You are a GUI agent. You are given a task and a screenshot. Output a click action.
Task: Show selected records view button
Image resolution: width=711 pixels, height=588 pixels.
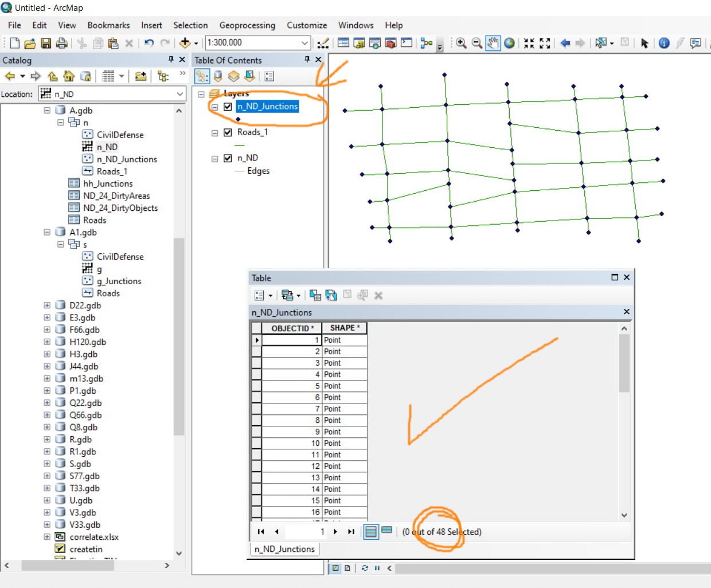tap(387, 531)
